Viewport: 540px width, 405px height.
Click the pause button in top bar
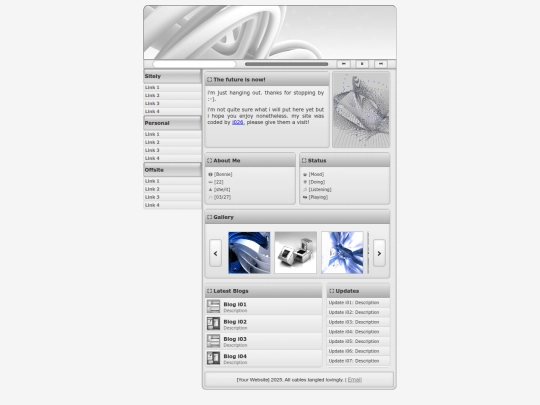[x=362, y=64]
